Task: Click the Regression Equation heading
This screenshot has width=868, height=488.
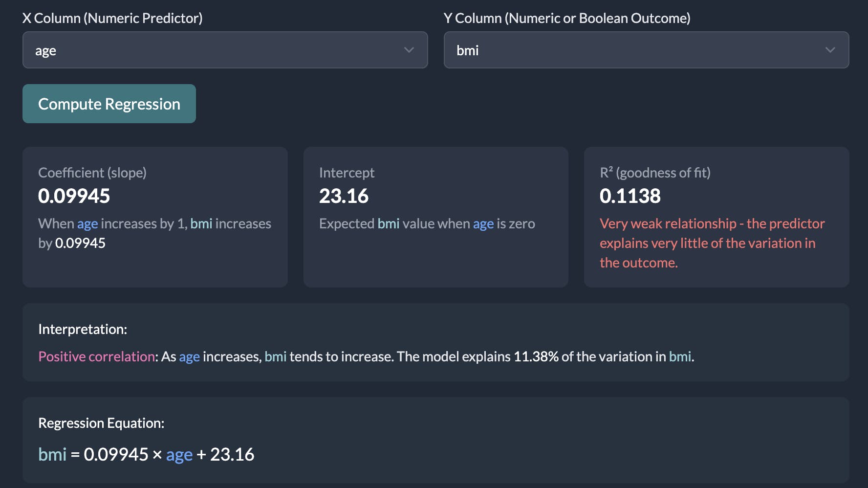Action: tap(101, 423)
